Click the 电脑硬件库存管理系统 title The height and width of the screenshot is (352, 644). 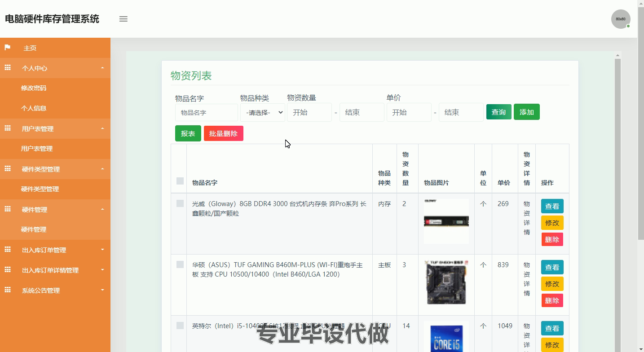(52, 19)
